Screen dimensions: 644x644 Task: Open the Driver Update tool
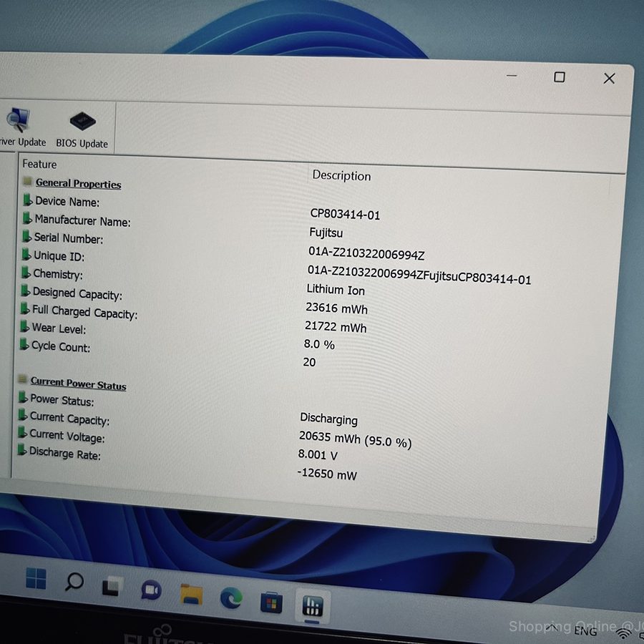tap(21, 127)
